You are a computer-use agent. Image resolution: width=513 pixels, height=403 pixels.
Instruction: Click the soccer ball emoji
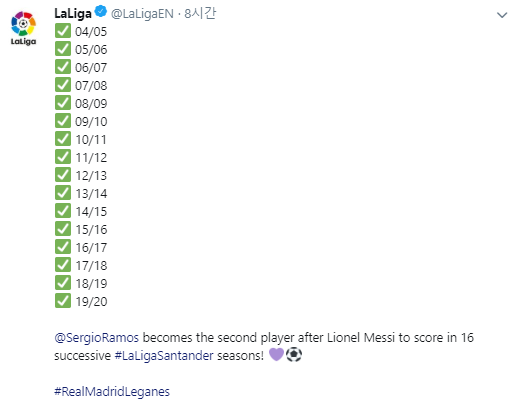pyautogui.click(x=294, y=354)
